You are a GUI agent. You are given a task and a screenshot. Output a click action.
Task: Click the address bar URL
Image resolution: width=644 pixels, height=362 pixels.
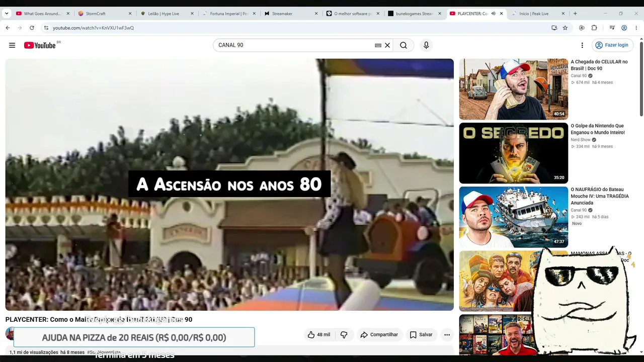[94, 28]
